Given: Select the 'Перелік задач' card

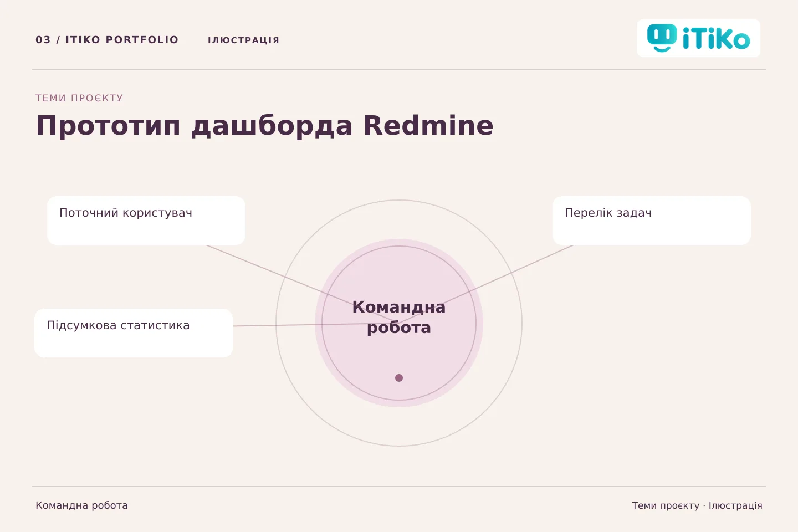Looking at the screenshot, I should point(652,221).
